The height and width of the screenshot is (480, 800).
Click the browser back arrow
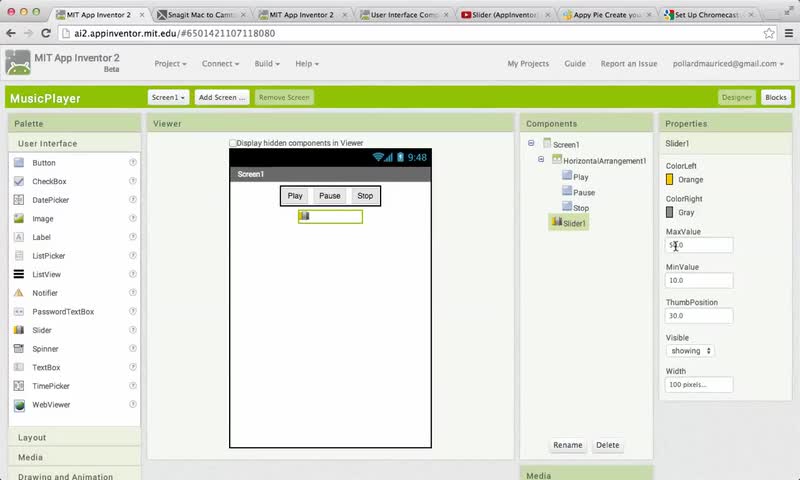[x=11, y=33]
